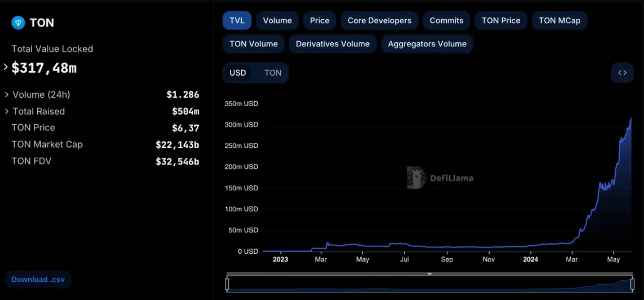Toggle TON MCap chart overlay
Screen dimensions: 644x300
tap(559, 20)
